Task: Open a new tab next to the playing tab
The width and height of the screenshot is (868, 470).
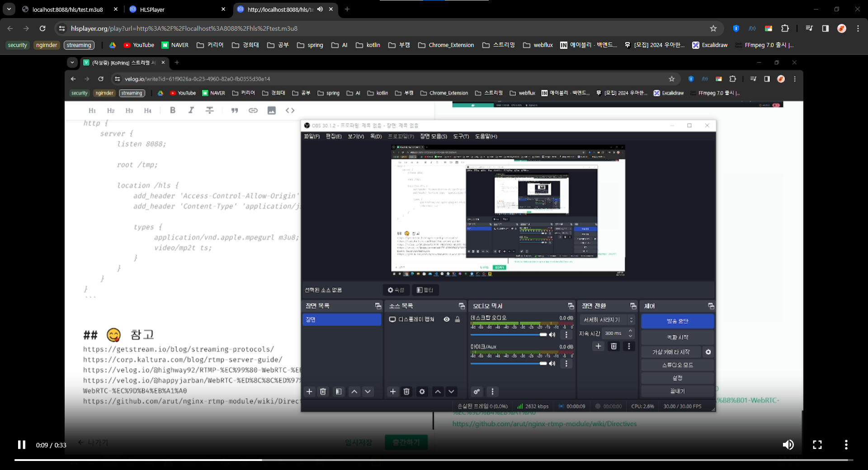Action: pos(347,9)
